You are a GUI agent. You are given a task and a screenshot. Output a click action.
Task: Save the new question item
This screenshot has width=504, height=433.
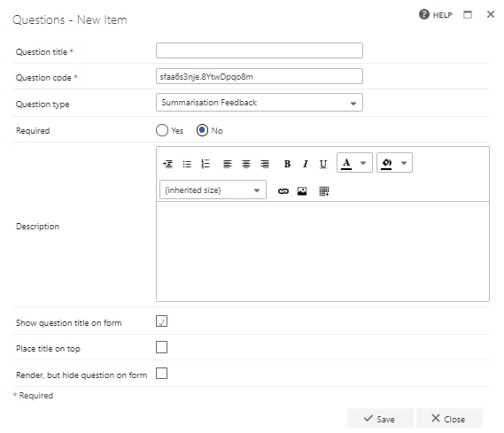[x=380, y=419]
